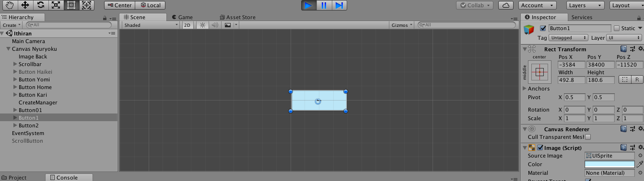The height and width of the screenshot is (181, 644).
Task: Open the cloud services icon
Action: pyautogui.click(x=506, y=5)
